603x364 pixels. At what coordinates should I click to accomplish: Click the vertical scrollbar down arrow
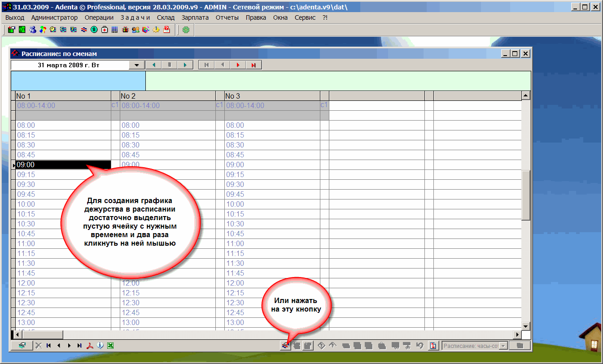[x=526, y=326]
